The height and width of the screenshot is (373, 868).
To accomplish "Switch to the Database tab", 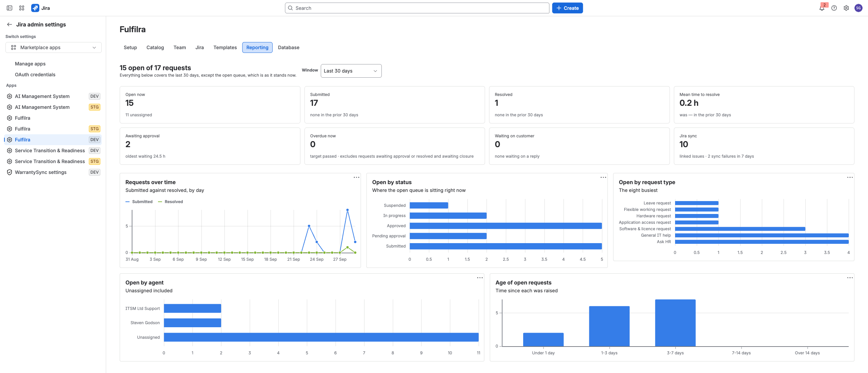I will click(289, 47).
